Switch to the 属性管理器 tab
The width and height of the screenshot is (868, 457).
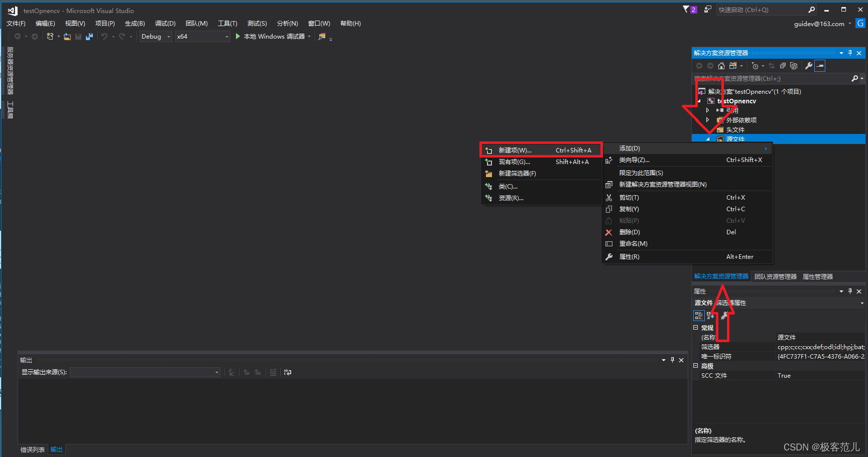pyautogui.click(x=817, y=277)
